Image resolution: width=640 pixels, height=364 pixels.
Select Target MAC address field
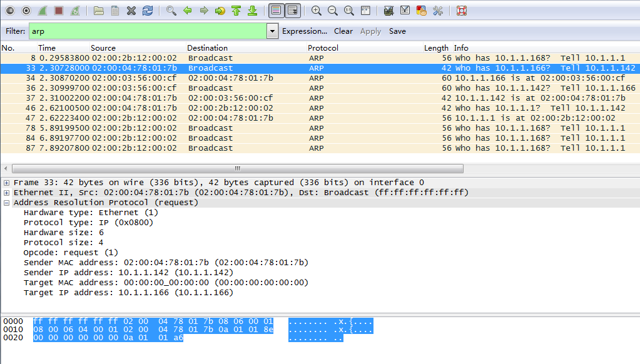(166, 283)
